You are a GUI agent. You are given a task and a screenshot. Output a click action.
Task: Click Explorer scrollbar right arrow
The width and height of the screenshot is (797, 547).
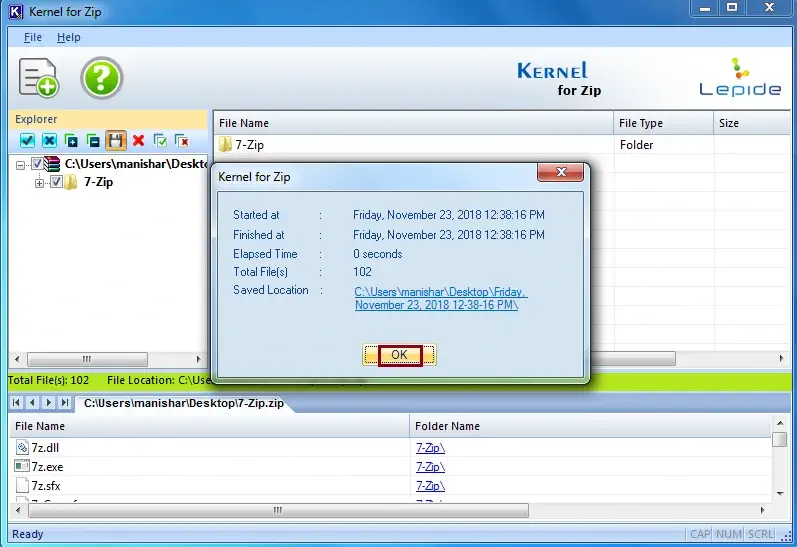pyautogui.click(x=199, y=359)
